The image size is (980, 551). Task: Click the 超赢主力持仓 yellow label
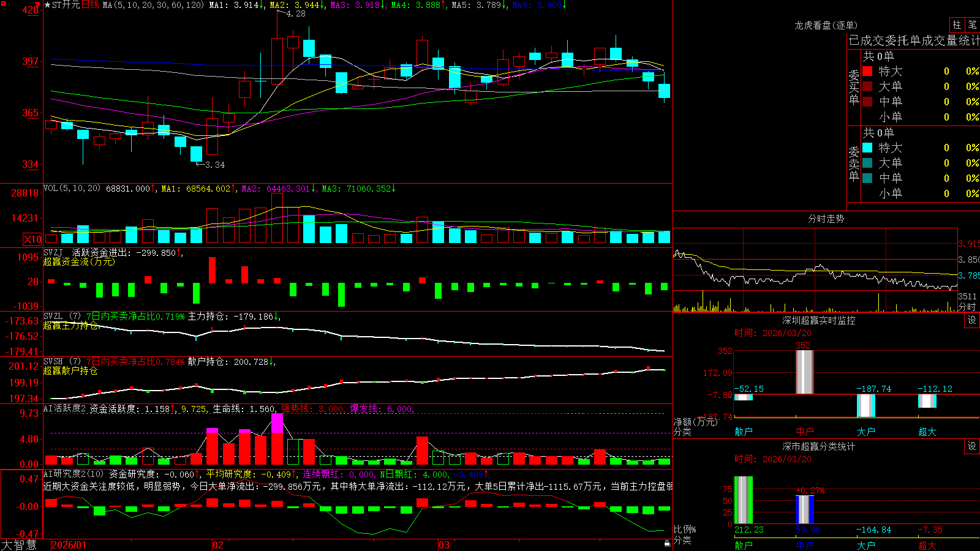coord(70,325)
